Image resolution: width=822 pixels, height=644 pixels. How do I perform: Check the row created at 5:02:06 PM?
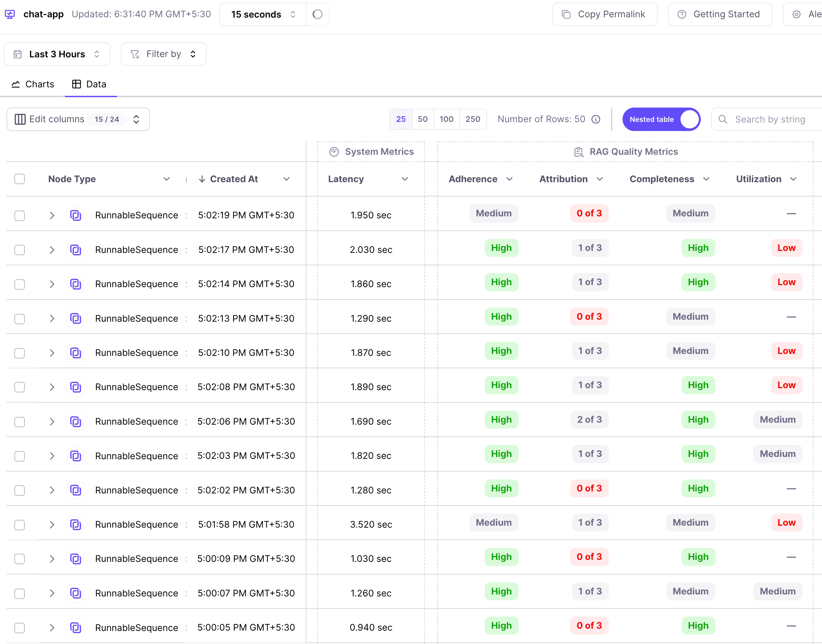(20, 422)
